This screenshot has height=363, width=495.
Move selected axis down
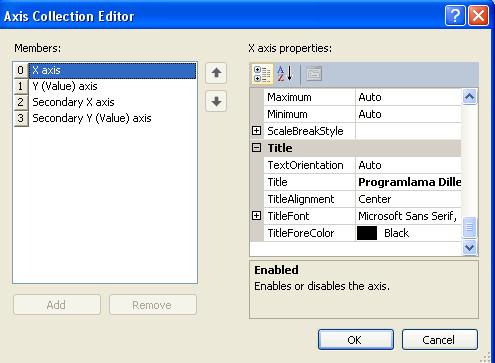point(216,101)
